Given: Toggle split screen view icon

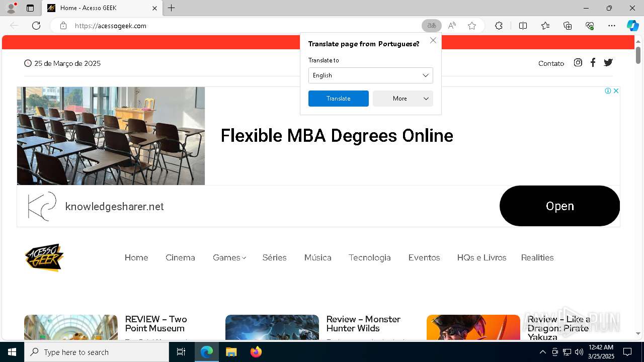Looking at the screenshot, I should 523,26.
